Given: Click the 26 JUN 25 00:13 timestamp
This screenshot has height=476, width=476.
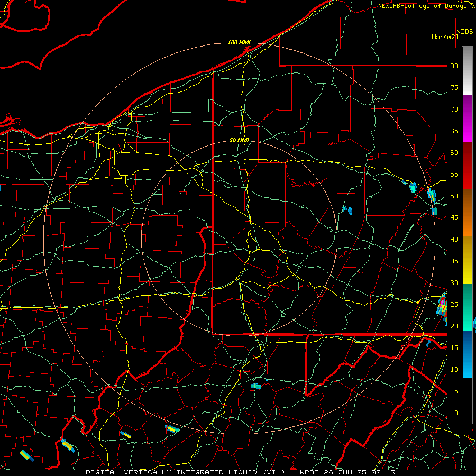Looking at the screenshot, I should [361, 472].
